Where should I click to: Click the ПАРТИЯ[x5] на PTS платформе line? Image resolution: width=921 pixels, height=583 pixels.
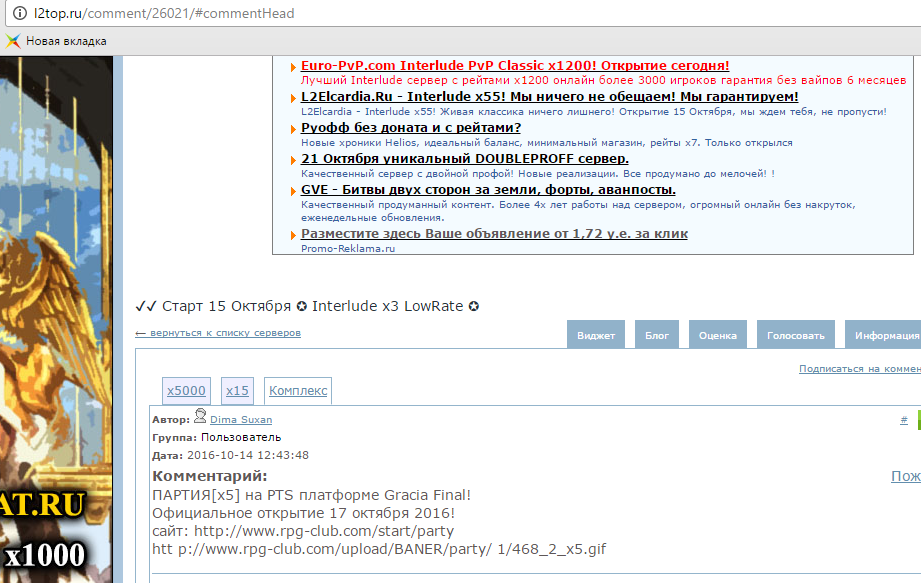click(x=311, y=496)
